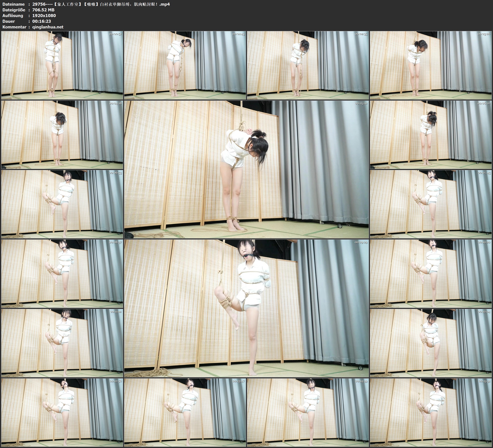Select the last thumbnail at 00:15:31
This screenshot has height=448, width=493.
(431, 412)
